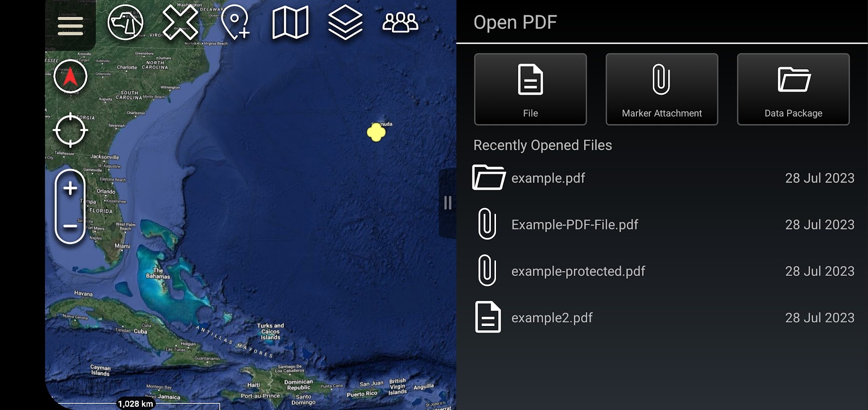Image resolution: width=868 pixels, height=410 pixels.
Task: Open Example-PDF-File.pdf from recent files
Action: coord(663,224)
